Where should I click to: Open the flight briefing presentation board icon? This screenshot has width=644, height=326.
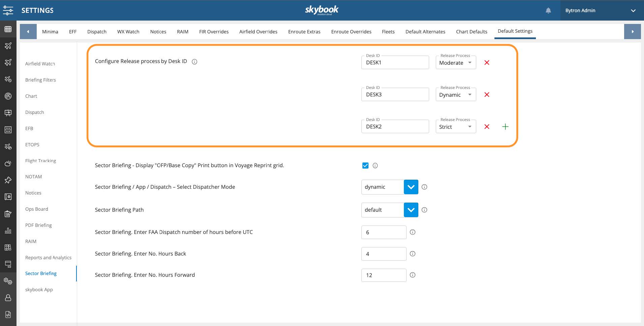[x=8, y=113]
